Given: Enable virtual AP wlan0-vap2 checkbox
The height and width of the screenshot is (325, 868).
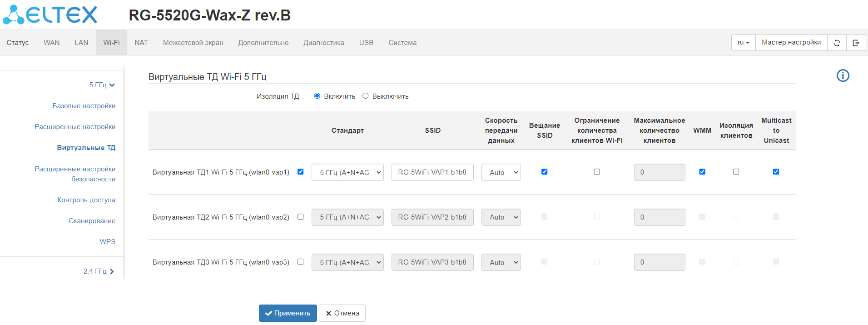Looking at the screenshot, I should [300, 217].
